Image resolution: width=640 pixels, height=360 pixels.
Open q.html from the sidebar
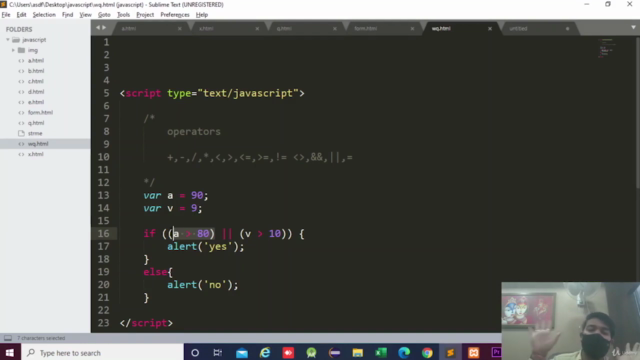[x=36, y=123]
